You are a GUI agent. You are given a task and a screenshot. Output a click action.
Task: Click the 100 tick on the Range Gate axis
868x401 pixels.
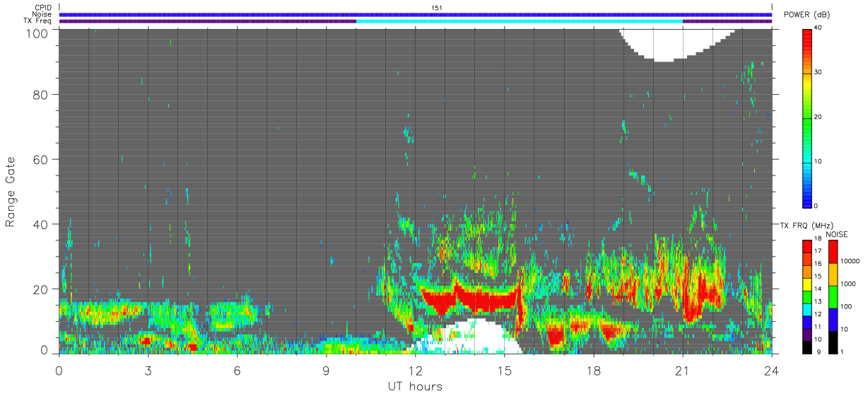[x=37, y=33]
